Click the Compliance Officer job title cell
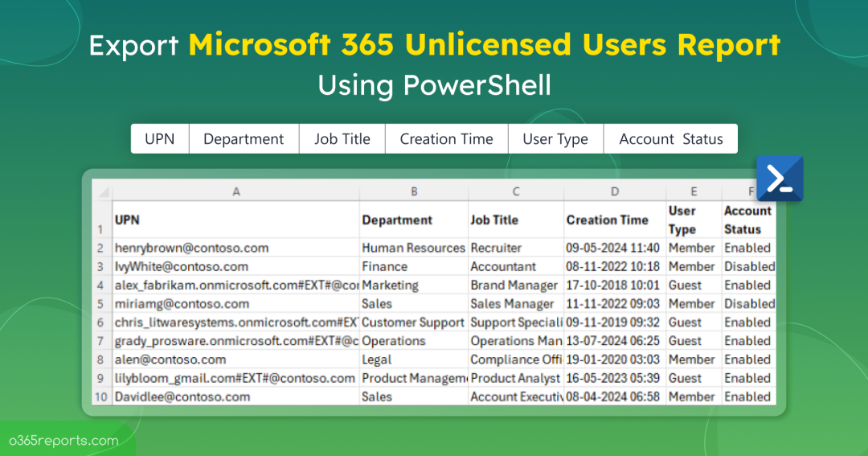 [516, 359]
